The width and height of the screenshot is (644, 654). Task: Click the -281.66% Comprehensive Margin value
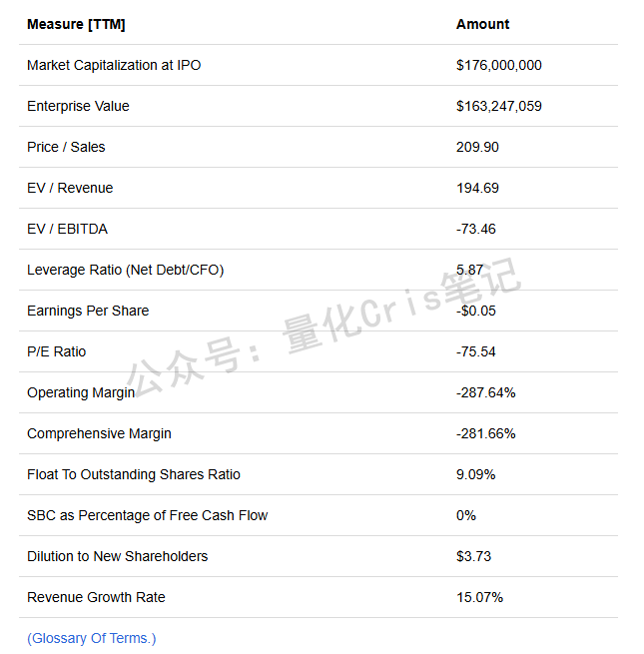click(485, 433)
